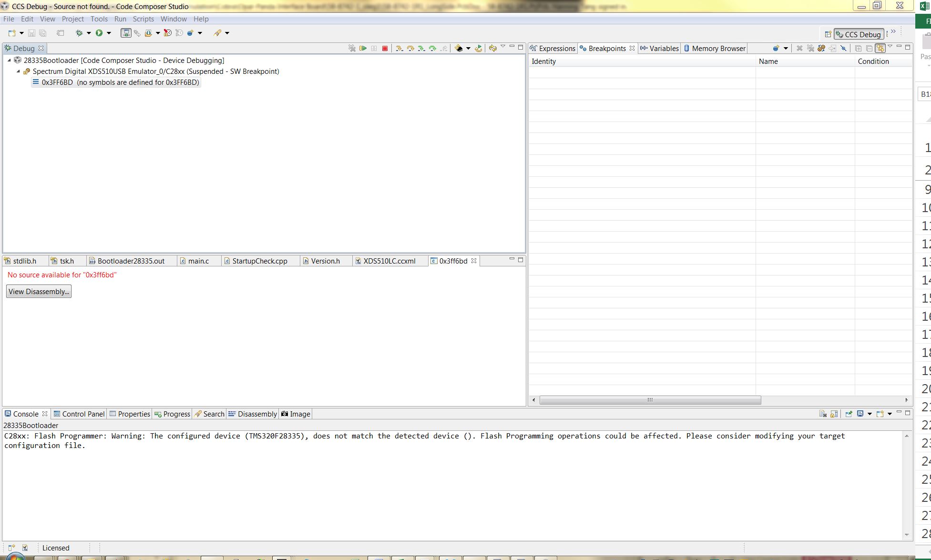The height and width of the screenshot is (560, 931).
Task: Select the CCS Debug perspective button
Action: pyautogui.click(x=859, y=34)
